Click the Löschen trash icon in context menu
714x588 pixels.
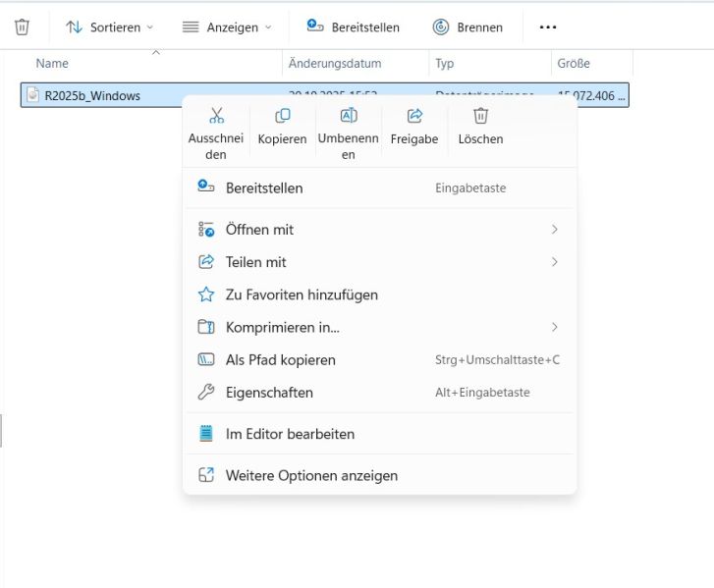[x=480, y=116]
